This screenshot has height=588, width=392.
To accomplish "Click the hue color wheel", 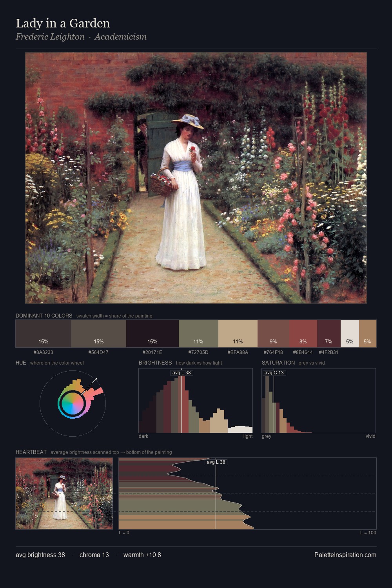I will pos(73,403).
